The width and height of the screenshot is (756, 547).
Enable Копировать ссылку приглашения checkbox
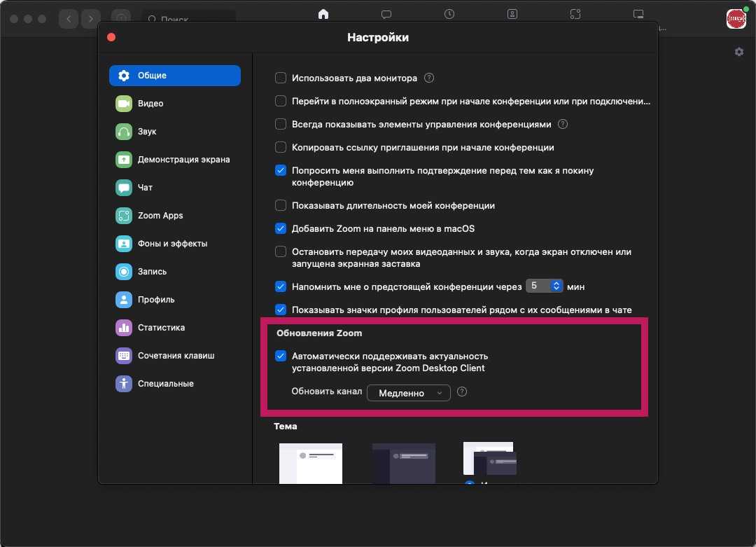[281, 147]
